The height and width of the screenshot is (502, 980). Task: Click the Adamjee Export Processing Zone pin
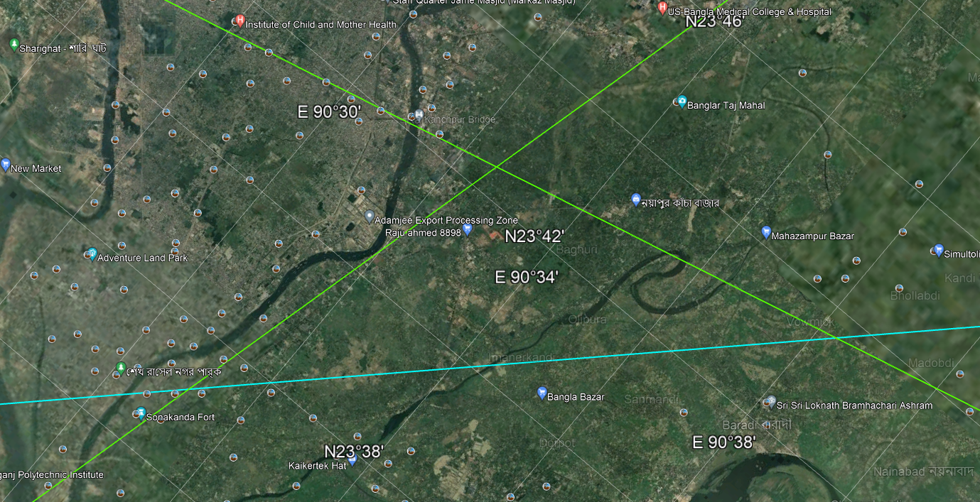(x=369, y=217)
